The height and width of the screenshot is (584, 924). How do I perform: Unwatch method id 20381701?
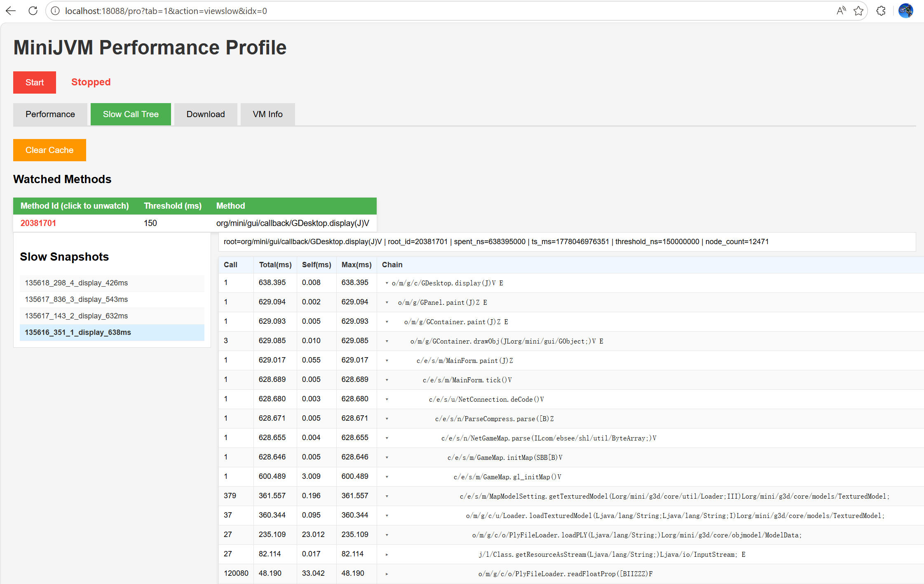[x=38, y=223]
